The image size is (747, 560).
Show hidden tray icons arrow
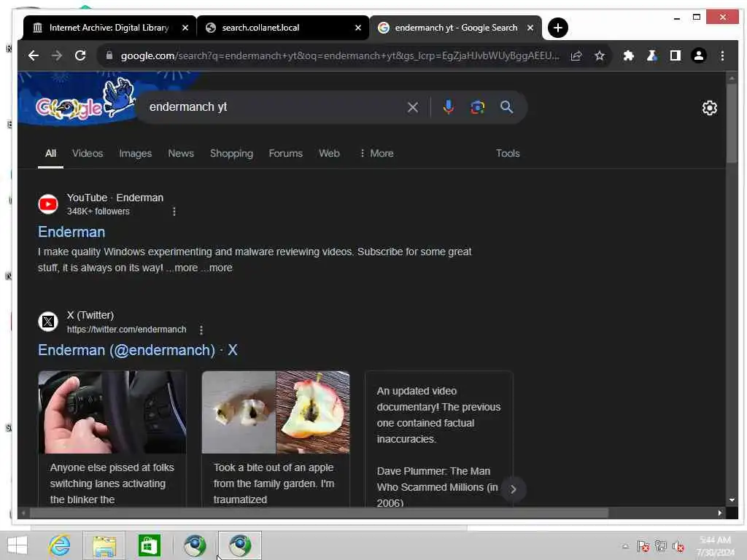point(625,546)
